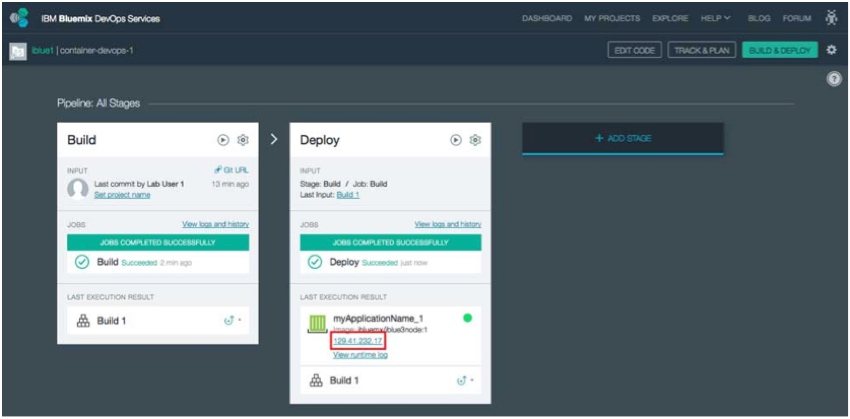Click the ADD STAGE button
850x419 pixels.
(623, 138)
